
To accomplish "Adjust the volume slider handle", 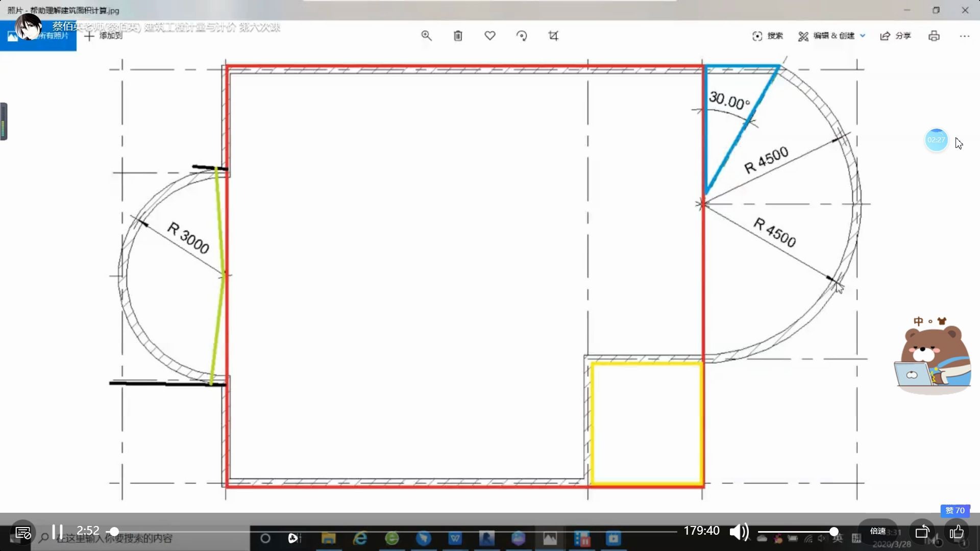I will coord(834,532).
